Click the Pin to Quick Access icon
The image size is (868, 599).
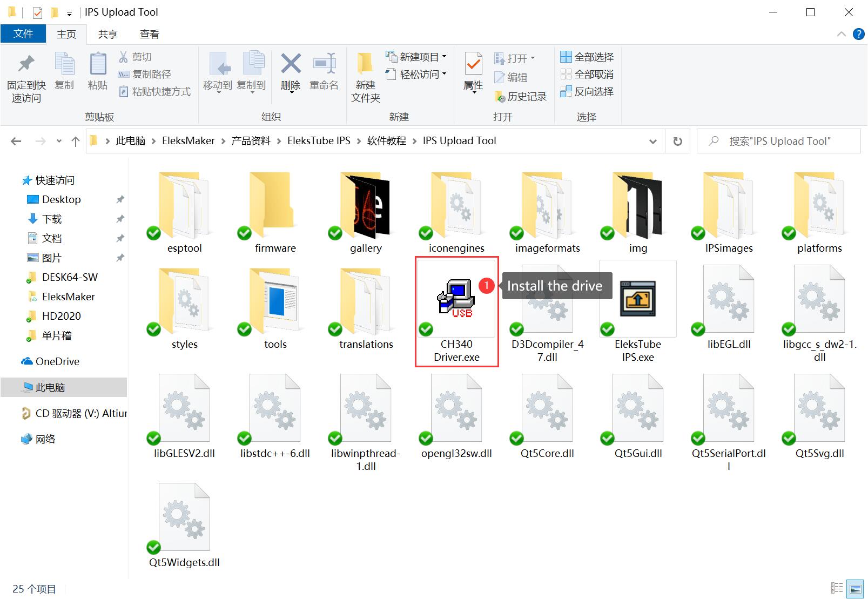coord(26,66)
